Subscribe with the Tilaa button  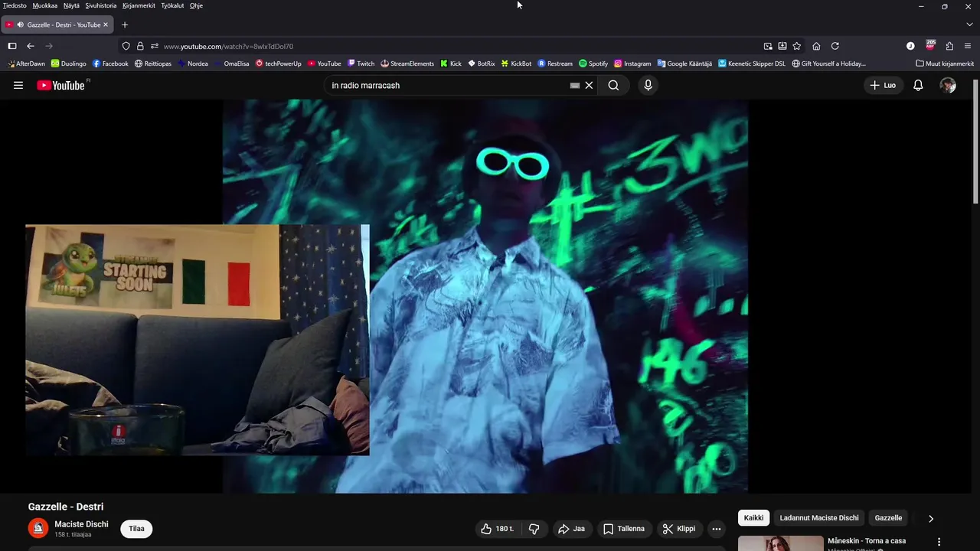pyautogui.click(x=136, y=529)
